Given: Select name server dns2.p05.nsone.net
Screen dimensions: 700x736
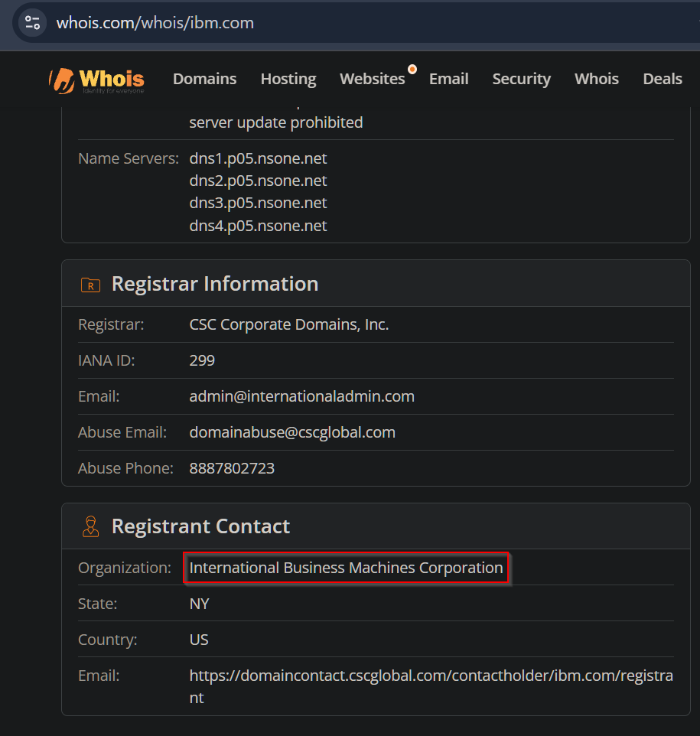Looking at the screenshot, I should (x=258, y=181).
